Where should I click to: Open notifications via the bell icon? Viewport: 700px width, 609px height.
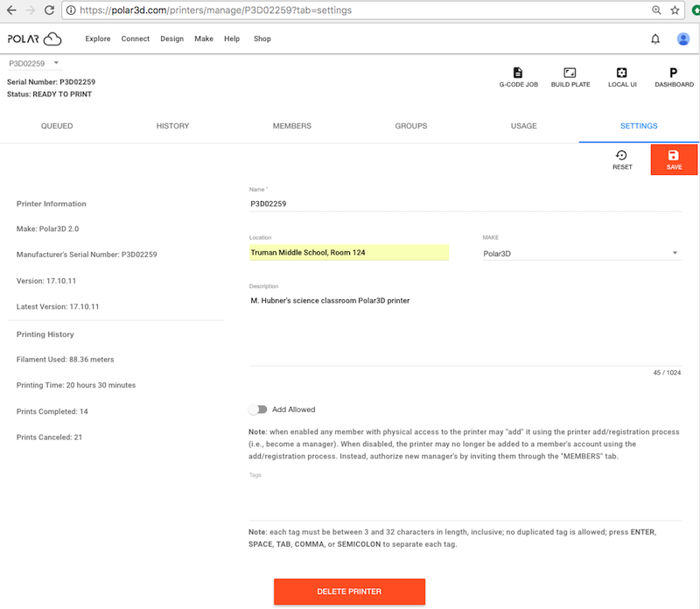tap(654, 39)
